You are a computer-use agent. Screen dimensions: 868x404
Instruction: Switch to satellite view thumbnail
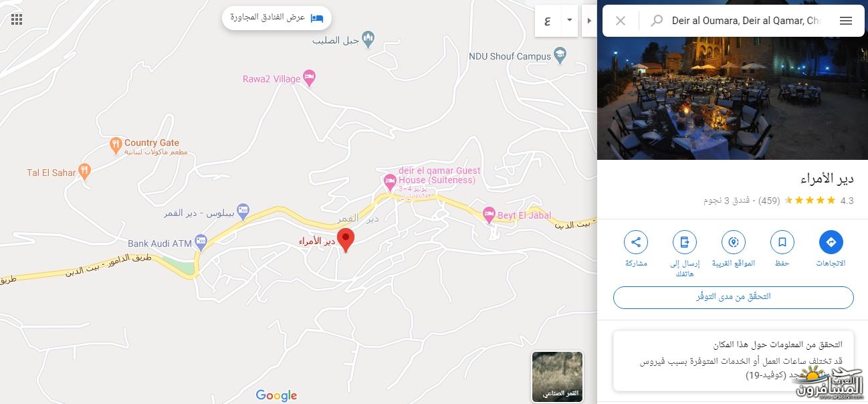[x=558, y=377]
